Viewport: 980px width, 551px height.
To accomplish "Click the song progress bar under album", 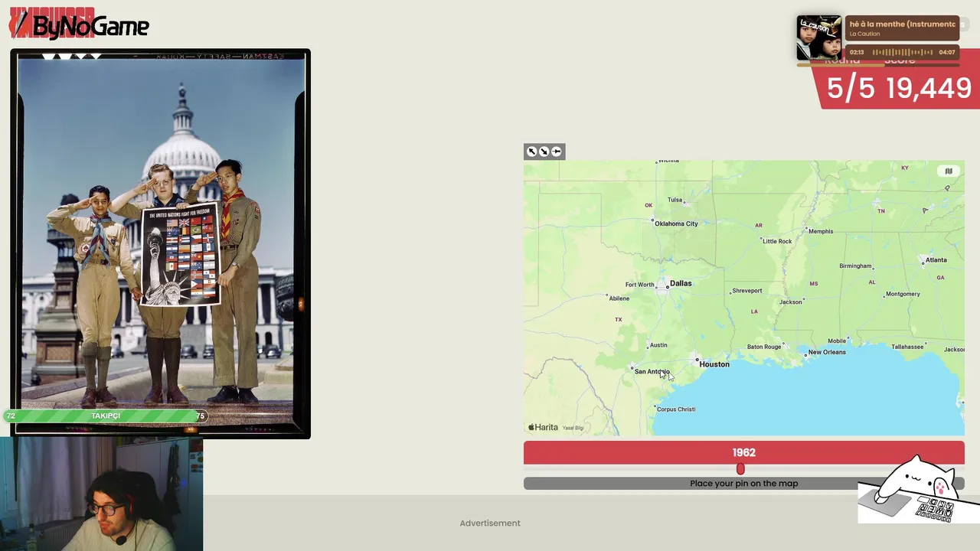I will (879, 64).
